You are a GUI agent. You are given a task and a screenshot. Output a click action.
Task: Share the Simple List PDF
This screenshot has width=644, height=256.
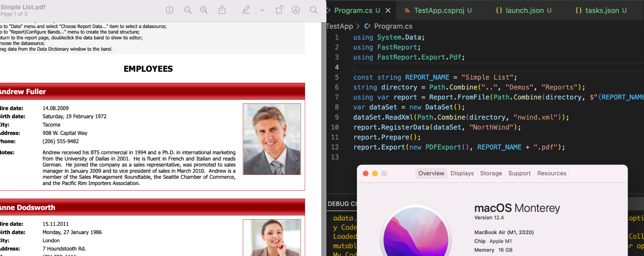[x=222, y=10]
